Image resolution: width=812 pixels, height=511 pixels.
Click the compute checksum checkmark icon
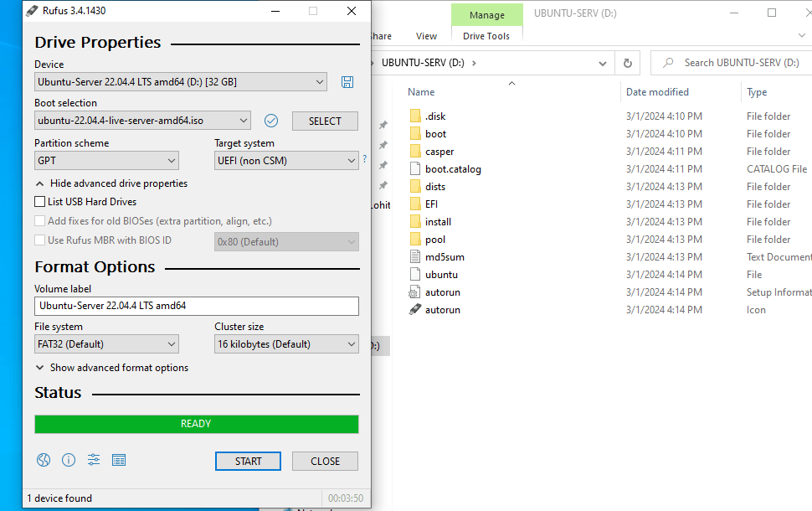[271, 121]
